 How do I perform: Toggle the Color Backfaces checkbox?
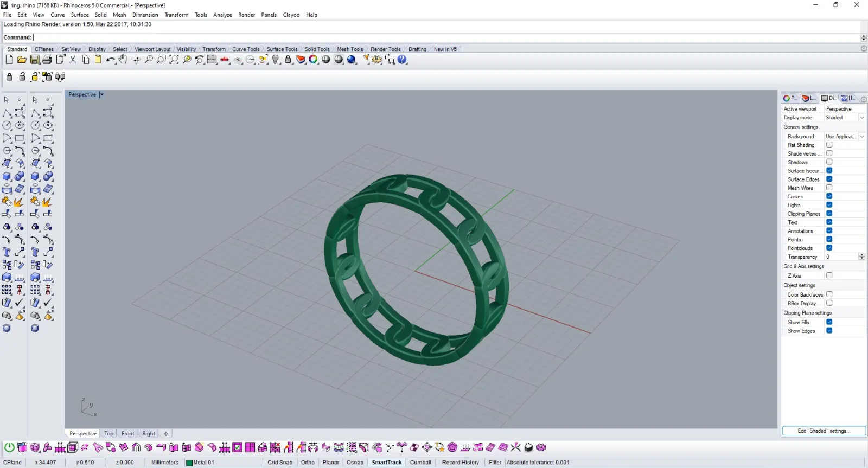(x=829, y=294)
